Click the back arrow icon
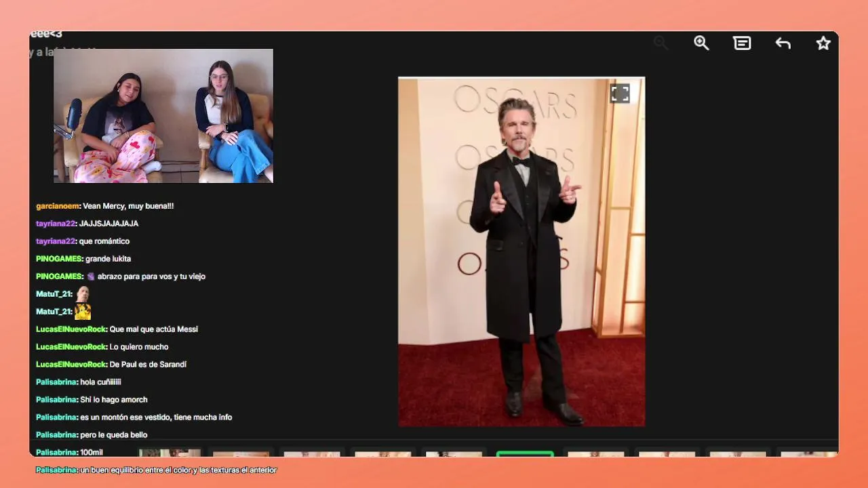The height and width of the screenshot is (488, 868). 783,43
